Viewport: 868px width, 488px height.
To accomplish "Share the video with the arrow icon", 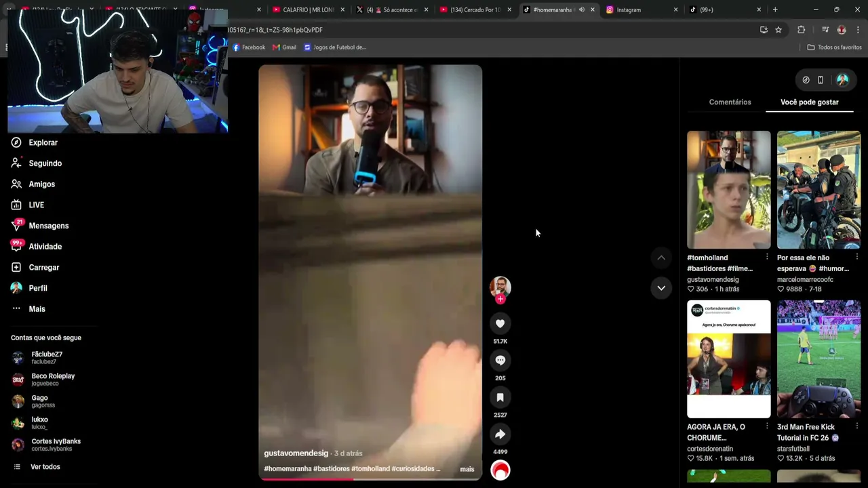I will (500, 434).
